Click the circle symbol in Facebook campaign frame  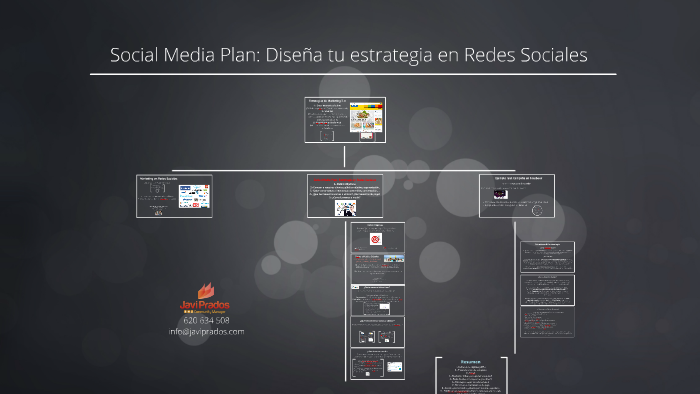point(537,211)
